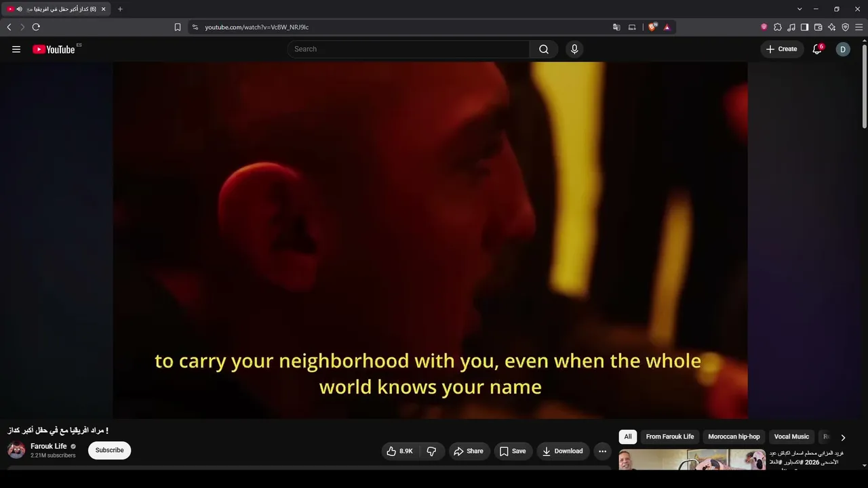Viewport: 868px width, 488px height.
Task: Toggle the browser sidebar panel
Action: pyautogui.click(x=805, y=27)
